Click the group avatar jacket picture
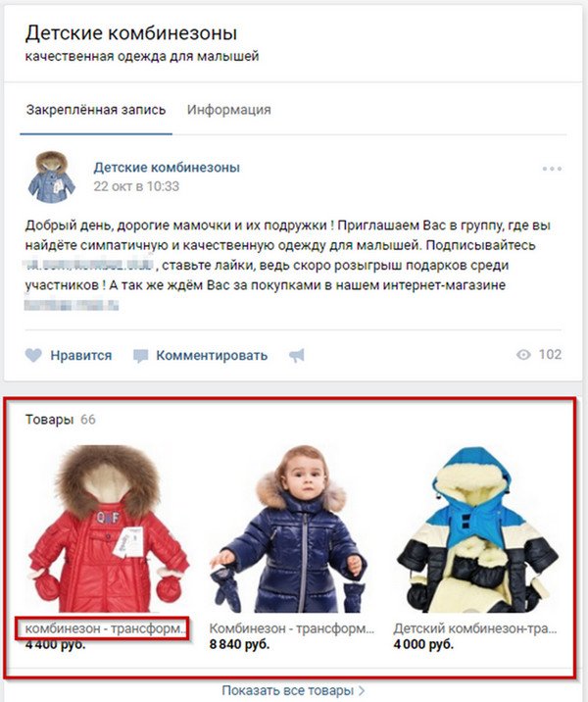This screenshot has width=588, height=702. (x=52, y=176)
